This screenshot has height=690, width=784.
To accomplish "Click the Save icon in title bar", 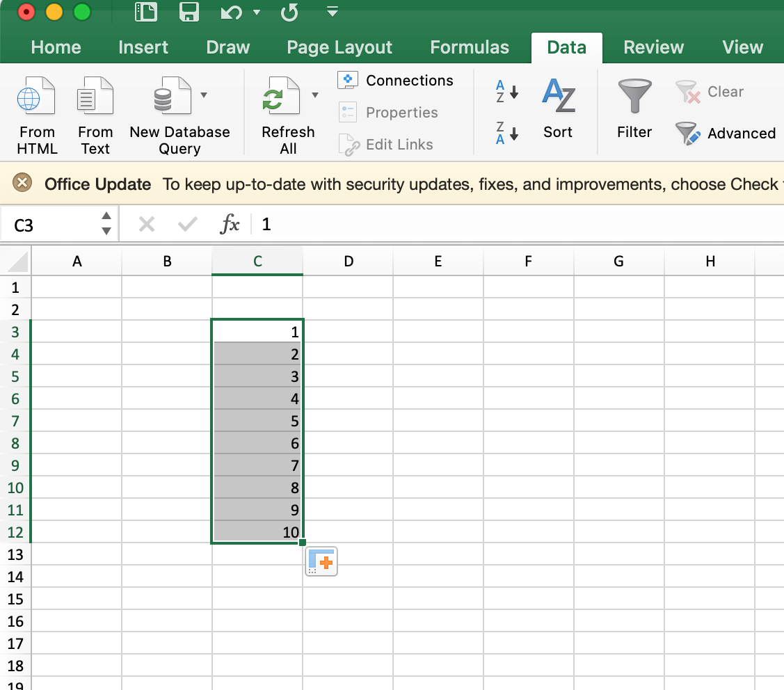I will tap(189, 12).
